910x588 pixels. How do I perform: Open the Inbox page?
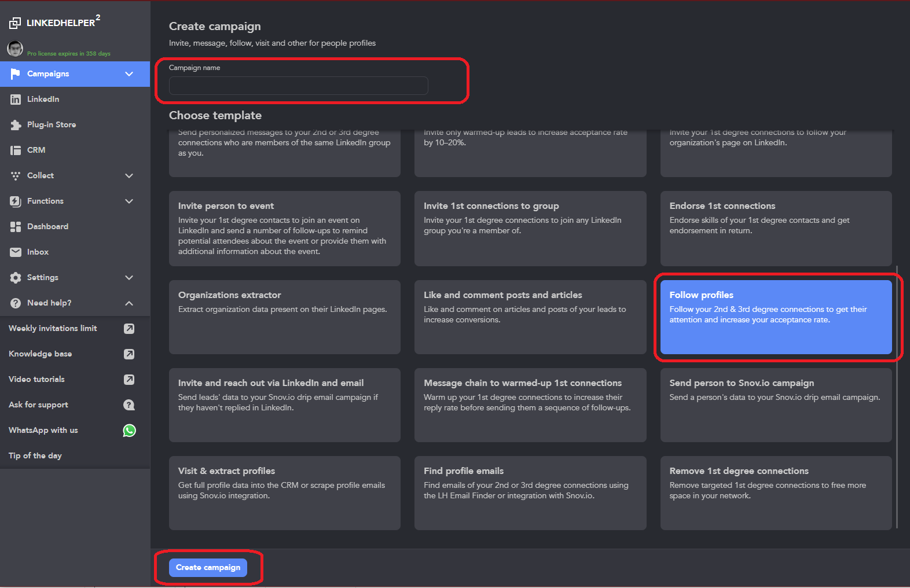pos(75,252)
